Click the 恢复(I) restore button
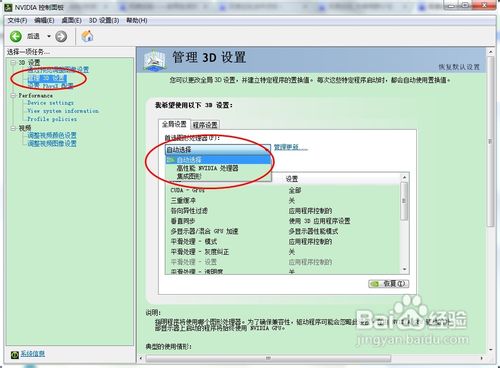The height and width of the screenshot is (368, 500). click(x=388, y=284)
